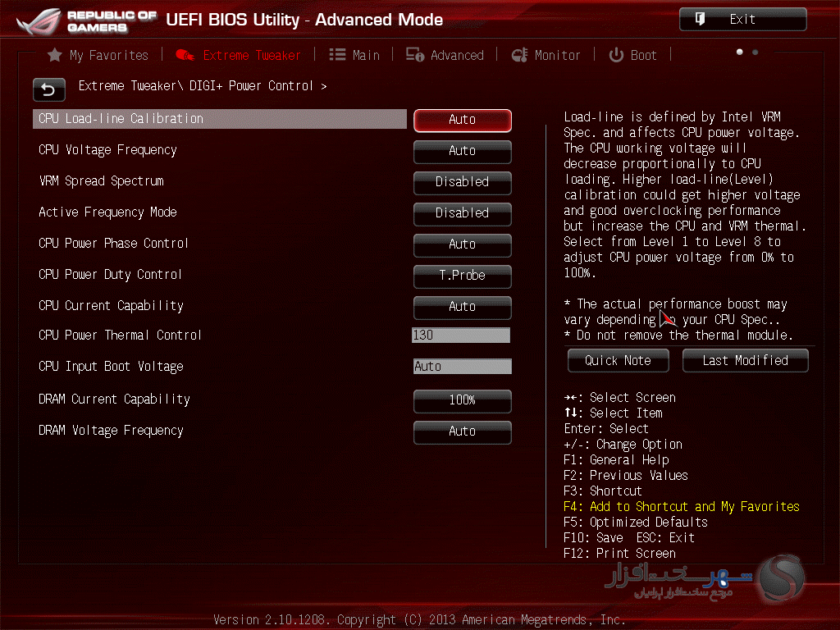Select CPU Power Phase Control label

click(113, 243)
